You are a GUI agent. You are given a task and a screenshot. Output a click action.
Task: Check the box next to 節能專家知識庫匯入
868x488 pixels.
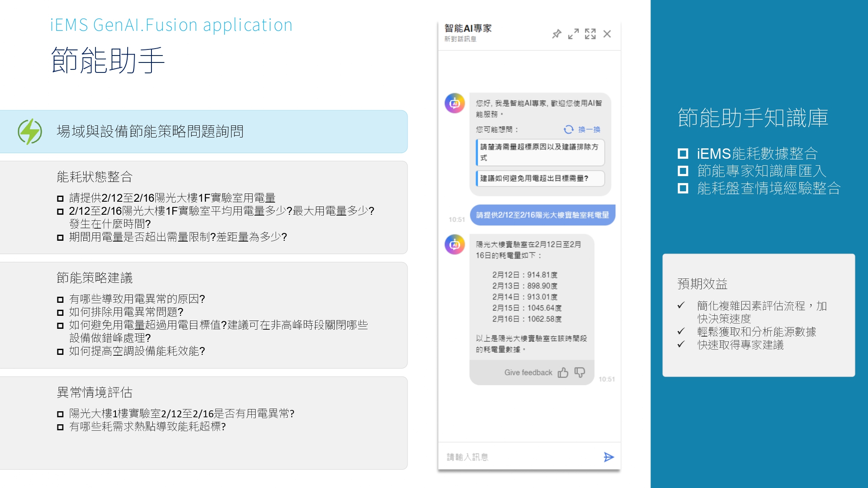[x=683, y=171]
